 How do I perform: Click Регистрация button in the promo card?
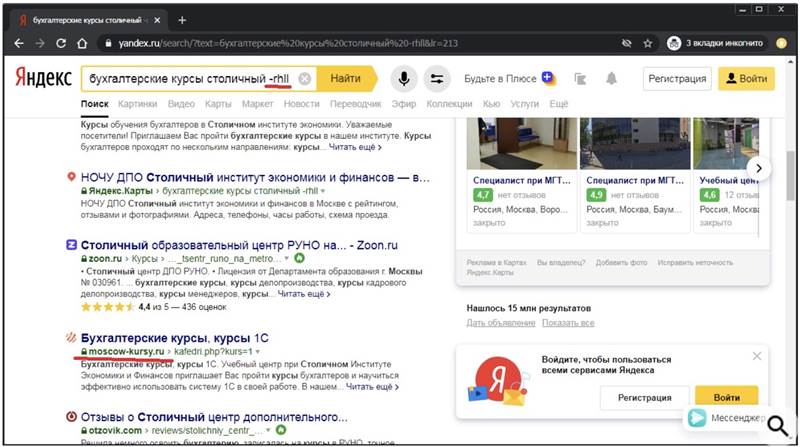point(644,397)
